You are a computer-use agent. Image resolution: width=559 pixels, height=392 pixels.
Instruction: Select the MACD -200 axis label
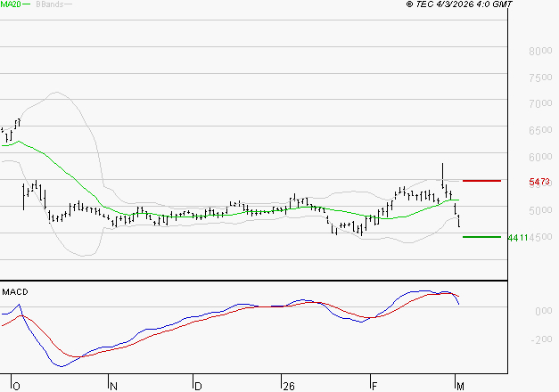(541, 339)
